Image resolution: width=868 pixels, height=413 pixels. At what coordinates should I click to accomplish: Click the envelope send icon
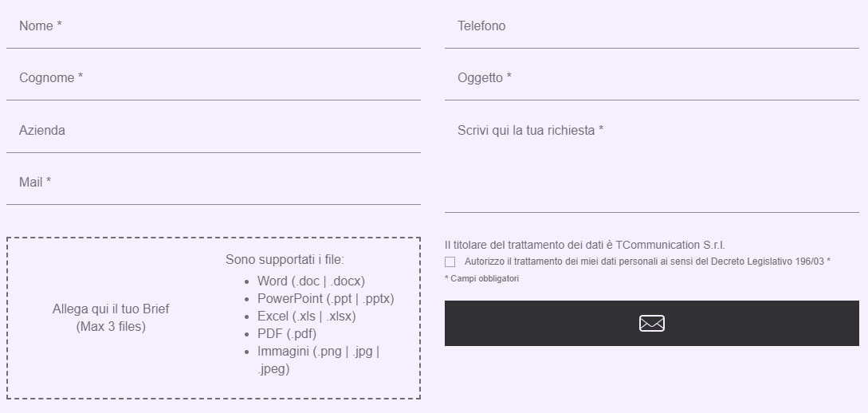pyautogui.click(x=651, y=324)
